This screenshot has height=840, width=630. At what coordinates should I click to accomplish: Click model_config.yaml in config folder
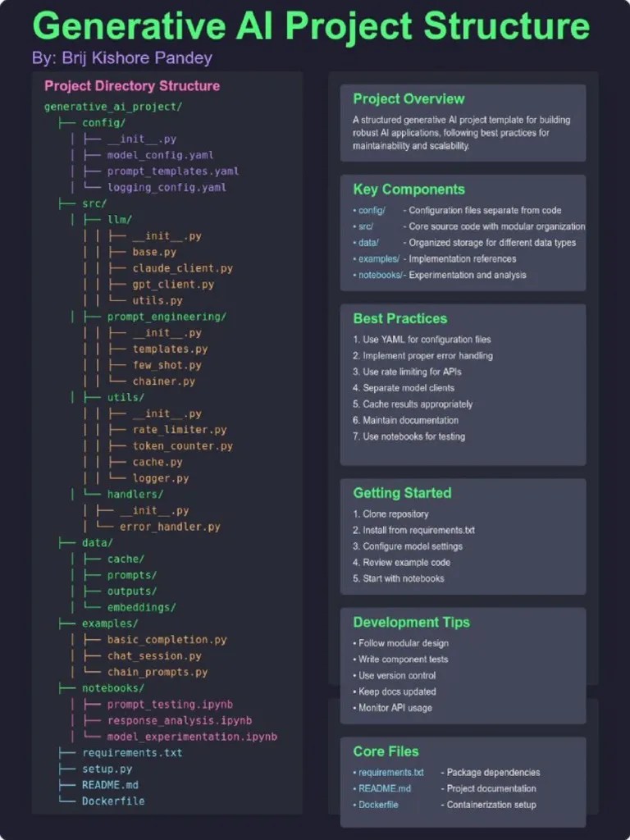pyautogui.click(x=160, y=155)
